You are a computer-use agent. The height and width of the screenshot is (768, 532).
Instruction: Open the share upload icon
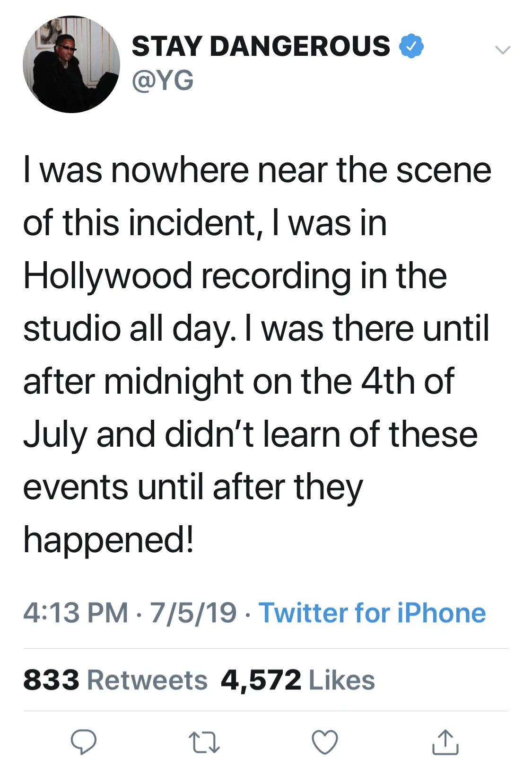tap(445, 742)
